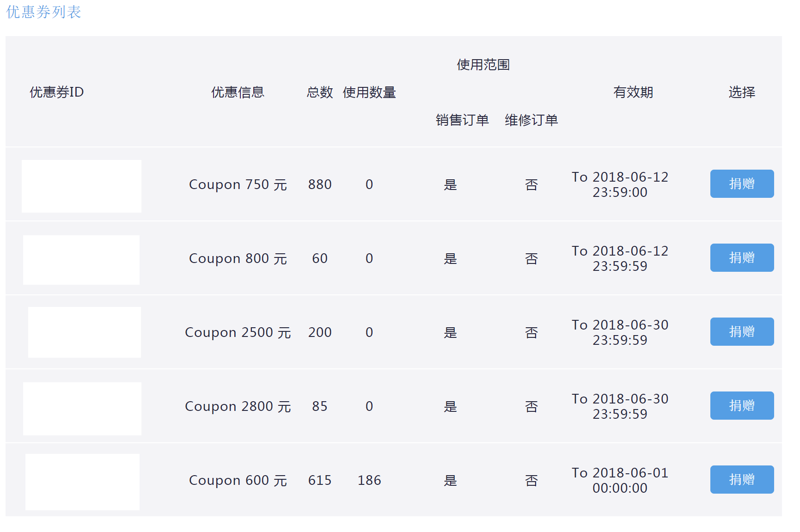Donate the Coupon 2500 元 coupon
The height and width of the screenshot is (532, 800).
[741, 331]
